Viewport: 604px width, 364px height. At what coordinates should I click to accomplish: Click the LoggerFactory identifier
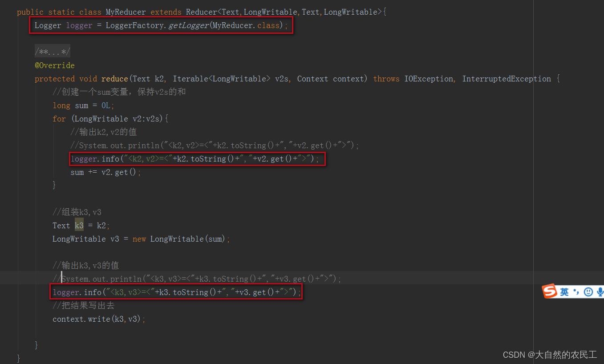135,25
